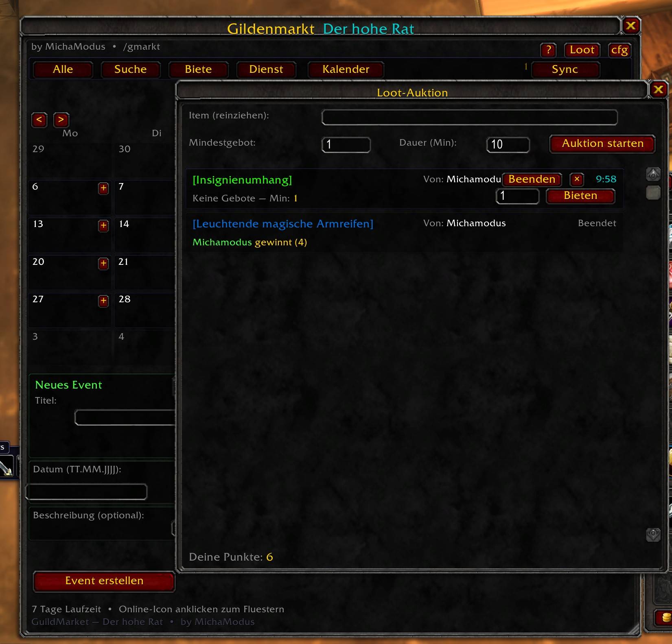Click the 'Keine Gebote — Min: 1' text

click(x=245, y=199)
